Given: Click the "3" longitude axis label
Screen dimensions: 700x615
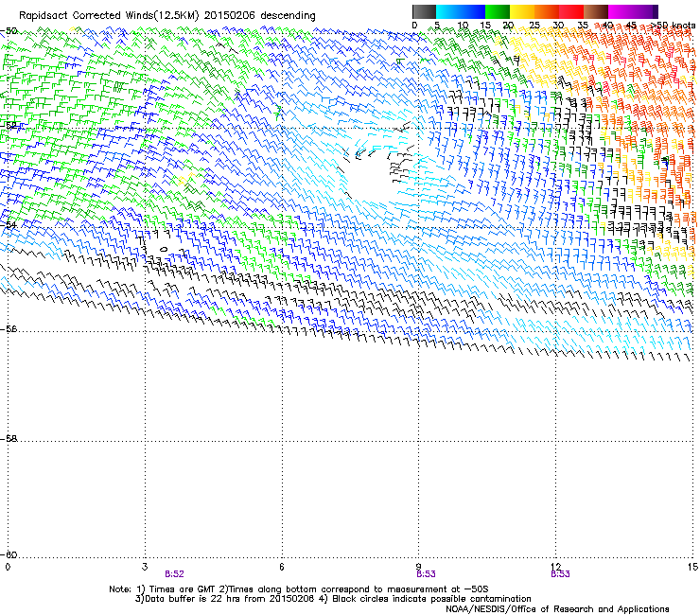Looking at the screenshot, I should (x=145, y=567).
